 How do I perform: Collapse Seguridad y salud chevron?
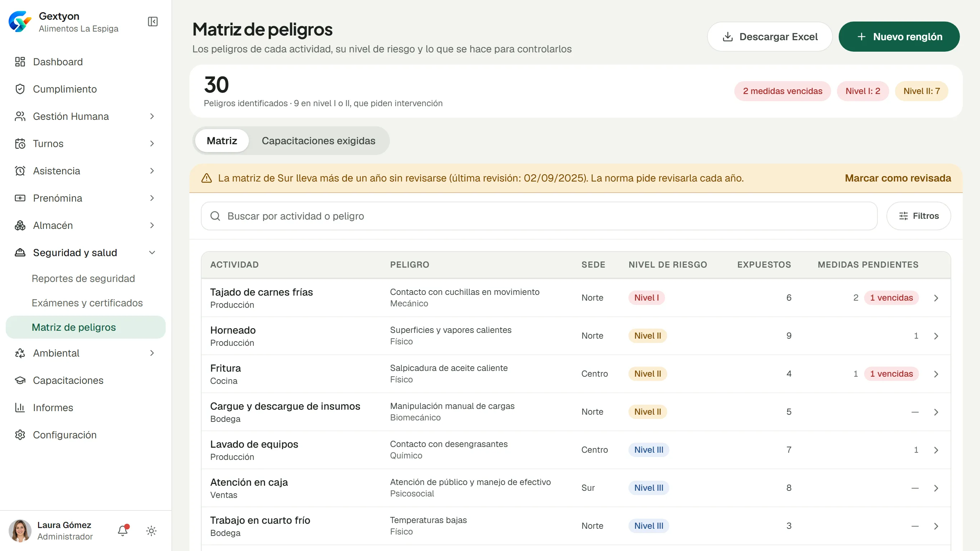(152, 253)
